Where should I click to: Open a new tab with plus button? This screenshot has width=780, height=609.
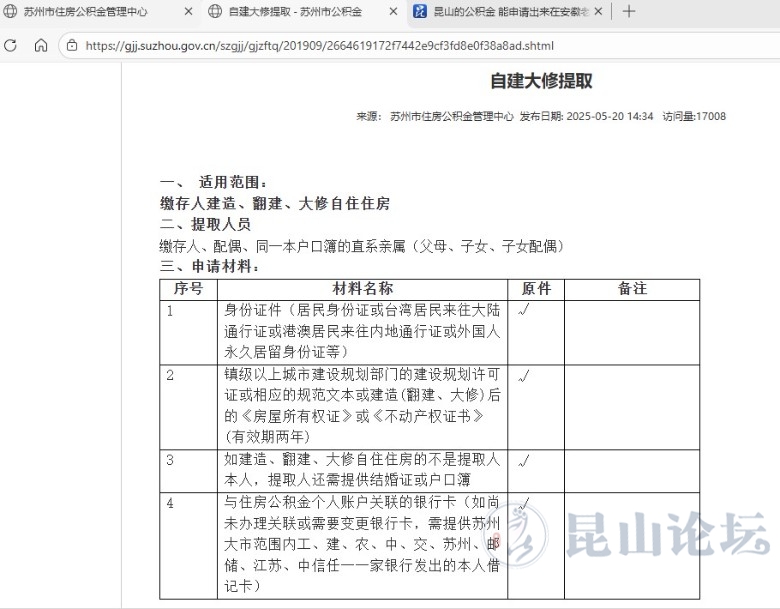tap(629, 12)
